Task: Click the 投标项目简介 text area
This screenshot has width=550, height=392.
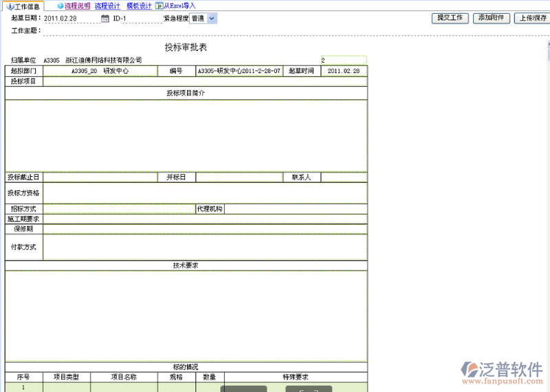Action: (186, 135)
